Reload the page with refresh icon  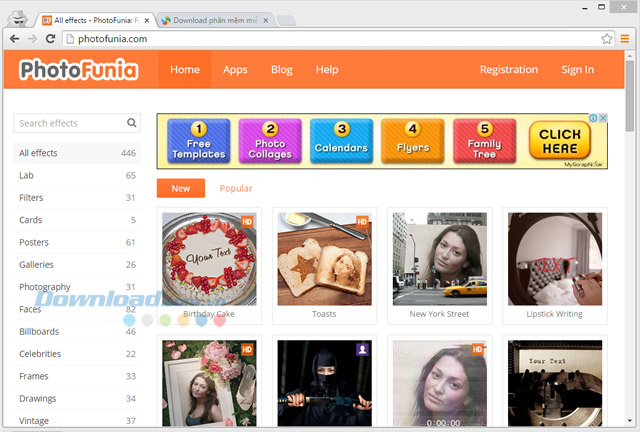click(x=50, y=39)
